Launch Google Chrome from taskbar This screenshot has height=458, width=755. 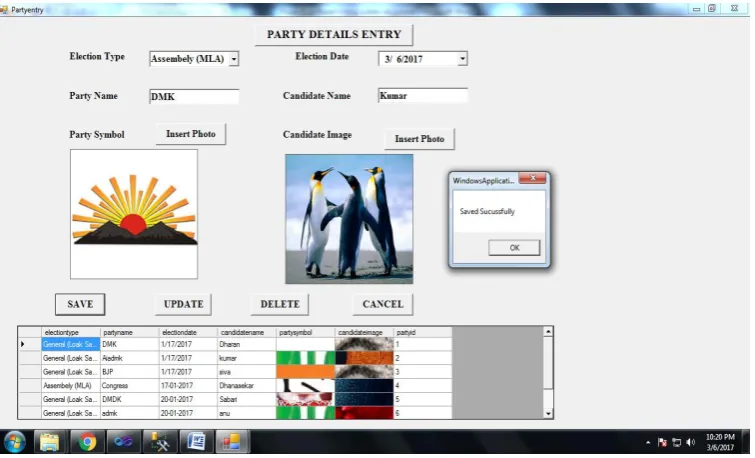tap(87, 441)
